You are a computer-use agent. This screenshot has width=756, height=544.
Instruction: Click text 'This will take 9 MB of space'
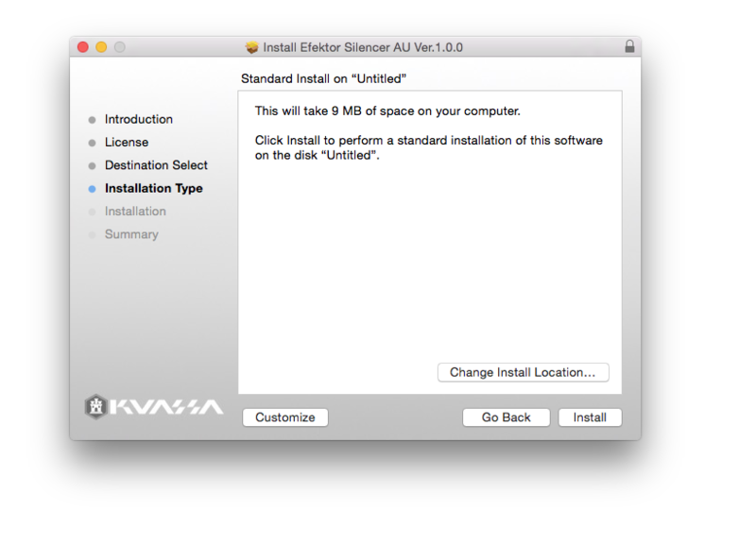(x=387, y=110)
